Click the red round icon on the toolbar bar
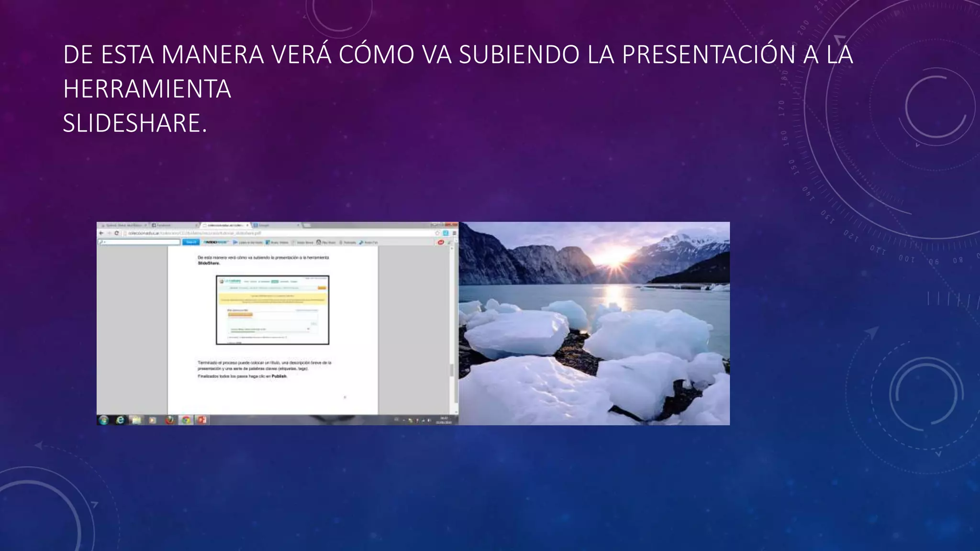The image size is (980, 551). click(441, 242)
